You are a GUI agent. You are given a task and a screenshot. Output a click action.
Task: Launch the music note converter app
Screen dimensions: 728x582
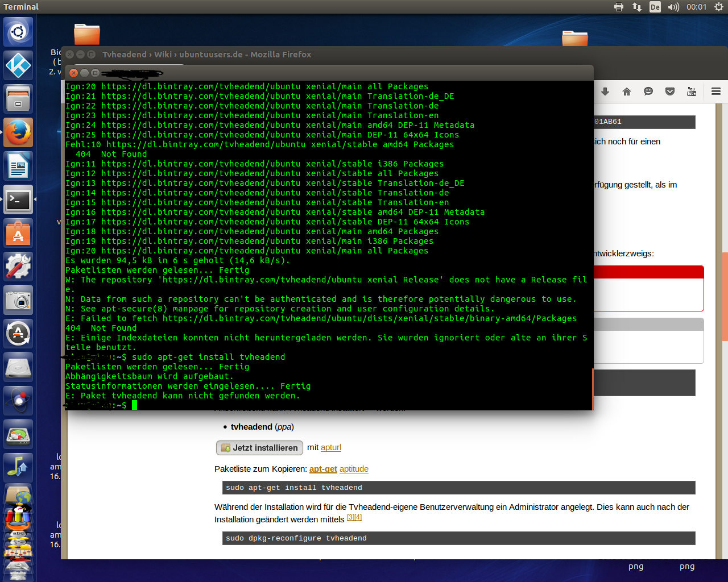[x=18, y=468]
